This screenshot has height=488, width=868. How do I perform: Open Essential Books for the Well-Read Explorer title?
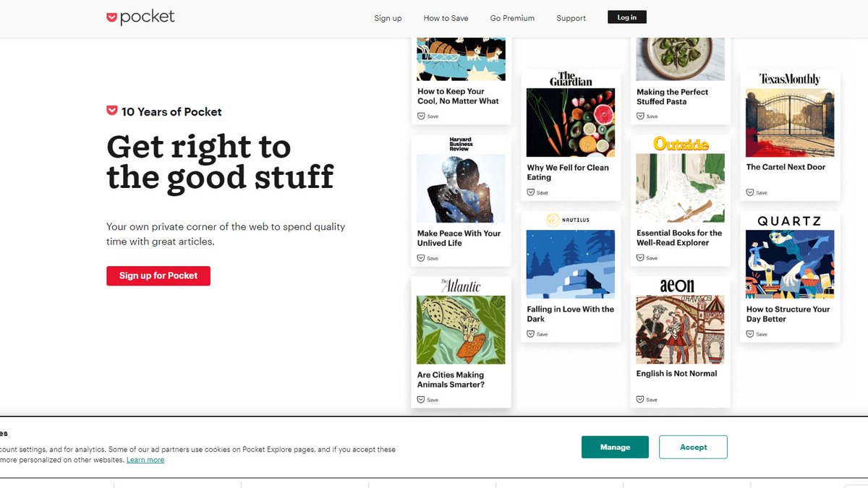point(679,238)
